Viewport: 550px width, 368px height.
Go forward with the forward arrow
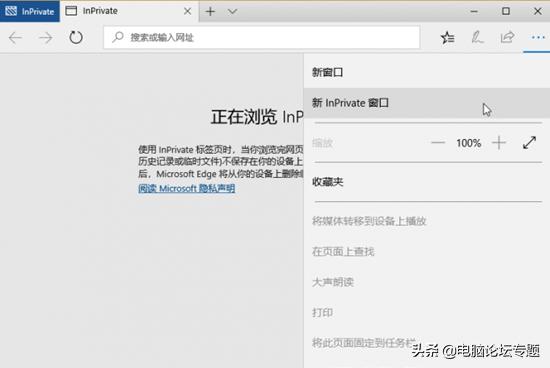coord(46,38)
